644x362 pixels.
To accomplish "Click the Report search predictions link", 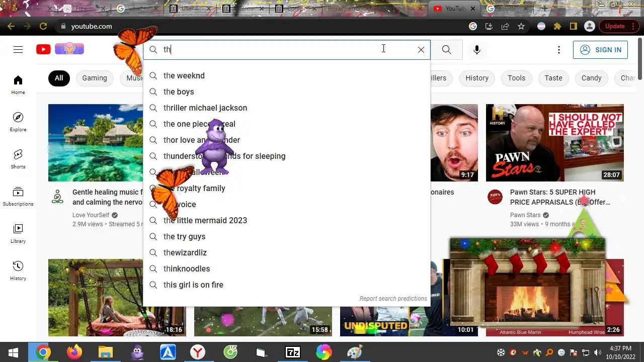I will point(393,299).
